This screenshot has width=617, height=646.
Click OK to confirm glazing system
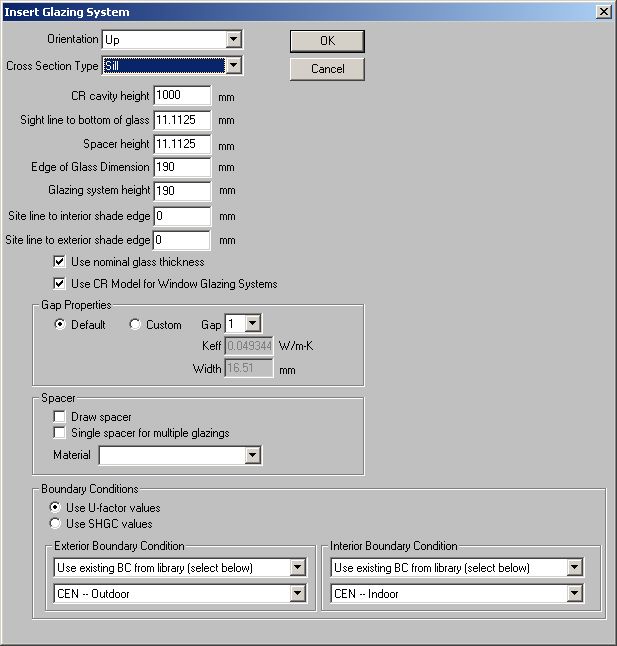pyautogui.click(x=327, y=41)
